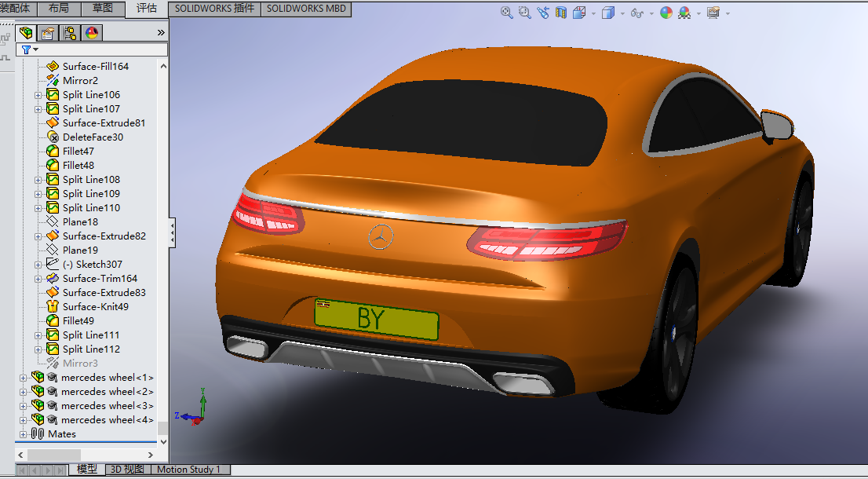Click the tree filter funnel icon
868x479 pixels.
click(x=25, y=49)
